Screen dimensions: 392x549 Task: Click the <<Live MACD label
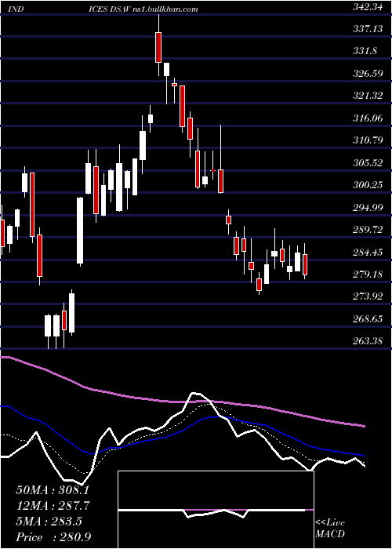click(330, 529)
